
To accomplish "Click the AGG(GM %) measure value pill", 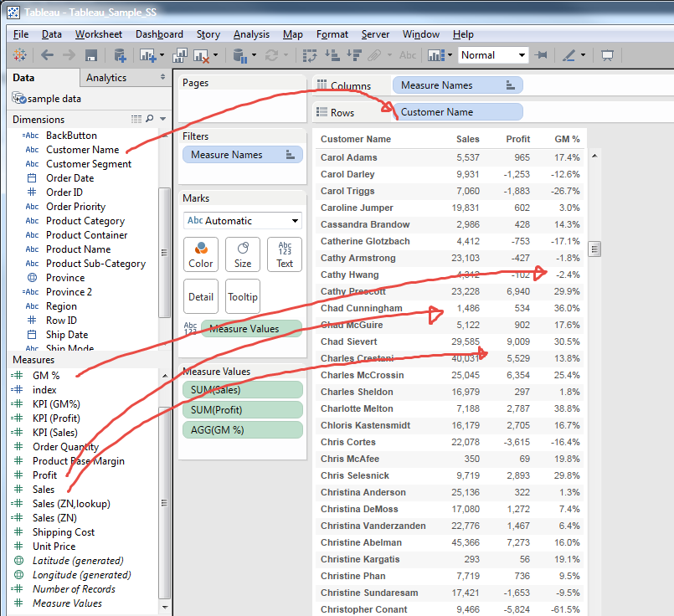I will pyautogui.click(x=243, y=430).
